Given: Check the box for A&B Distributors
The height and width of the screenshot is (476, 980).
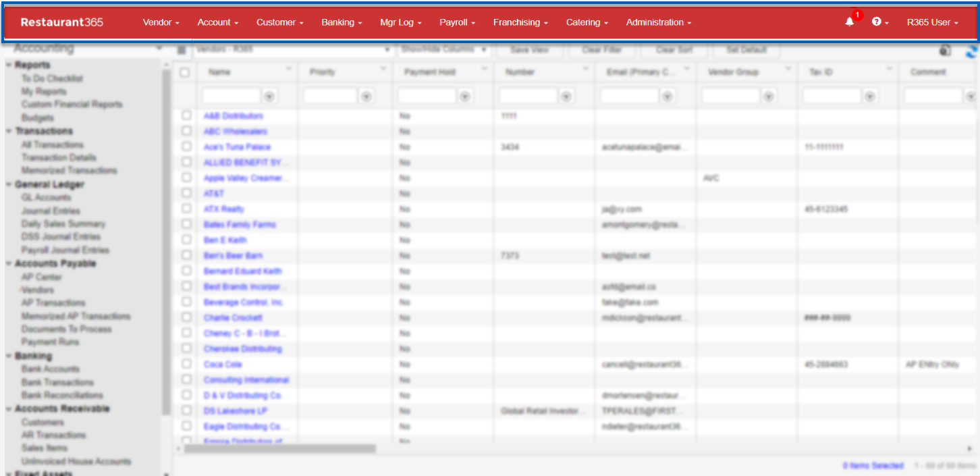Looking at the screenshot, I should pos(186,116).
